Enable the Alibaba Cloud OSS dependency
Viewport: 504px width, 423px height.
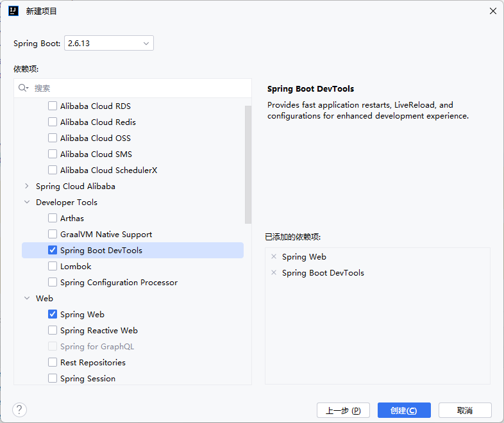click(x=53, y=138)
